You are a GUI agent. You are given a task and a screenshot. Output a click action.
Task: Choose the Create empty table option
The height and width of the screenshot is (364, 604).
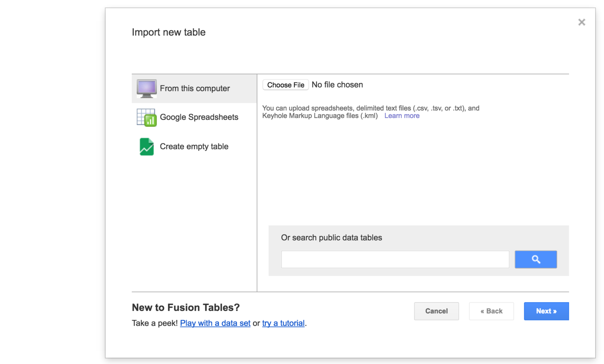[194, 146]
